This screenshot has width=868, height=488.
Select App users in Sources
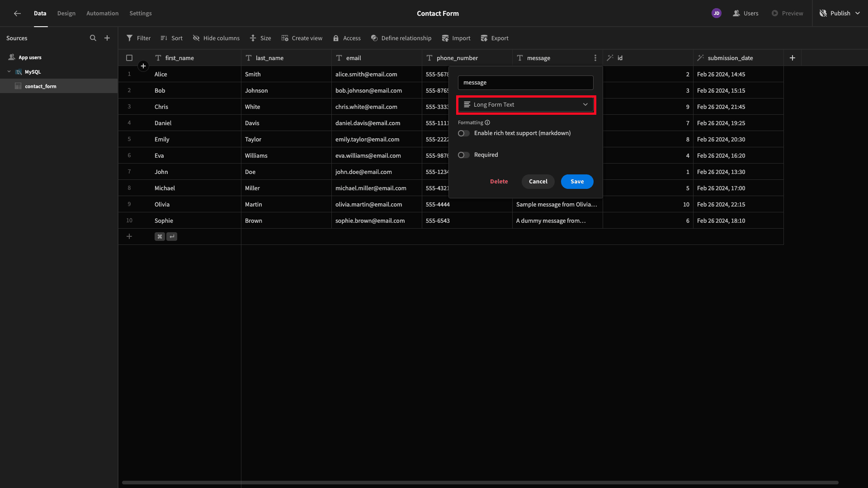click(30, 57)
